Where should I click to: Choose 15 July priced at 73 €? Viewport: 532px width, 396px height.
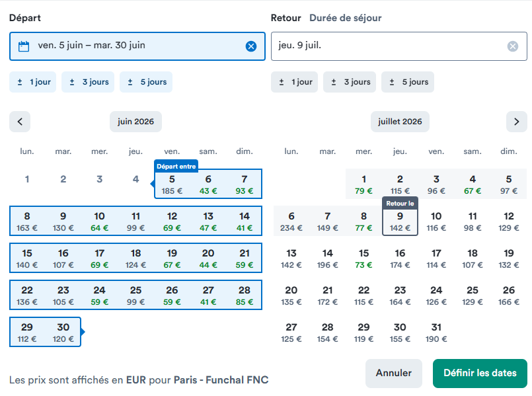(363, 258)
